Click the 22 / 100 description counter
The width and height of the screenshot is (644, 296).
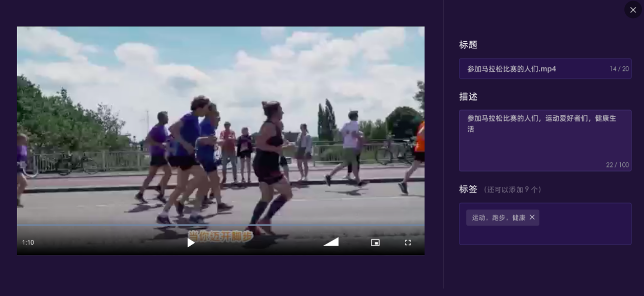pos(617,165)
